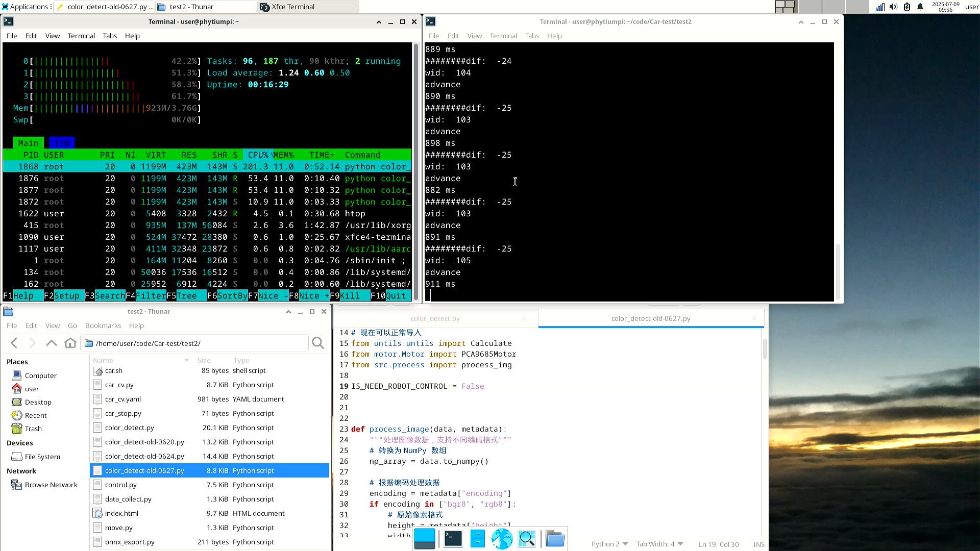Click htop terminal vertical scrollbar
This screenshot has height=551, width=980.
coord(416,172)
